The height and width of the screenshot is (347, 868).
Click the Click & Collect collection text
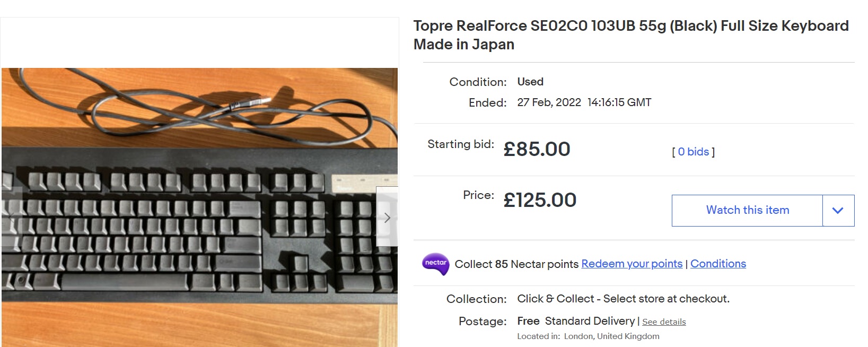(x=623, y=299)
